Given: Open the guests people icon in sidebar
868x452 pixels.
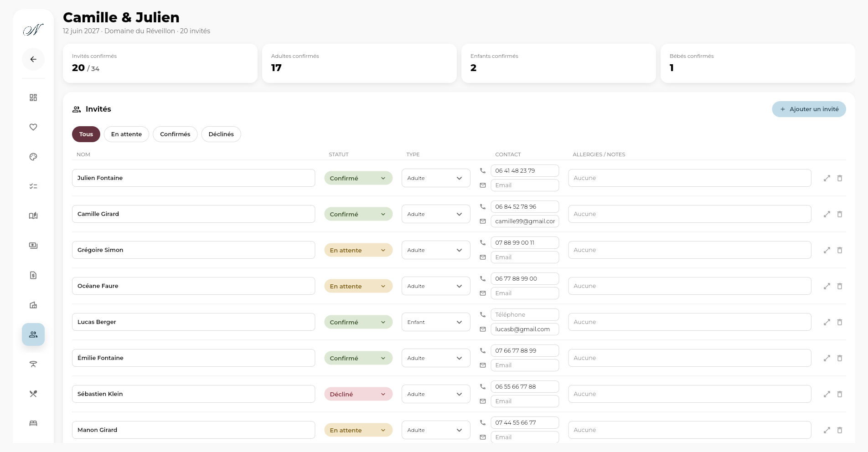Looking at the screenshot, I should (x=33, y=334).
